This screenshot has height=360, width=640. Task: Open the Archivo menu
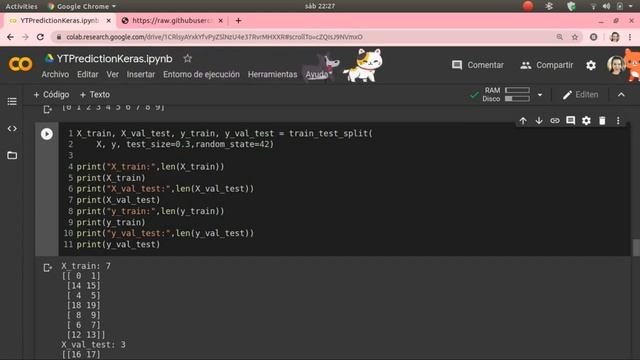click(x=55, y=74)
